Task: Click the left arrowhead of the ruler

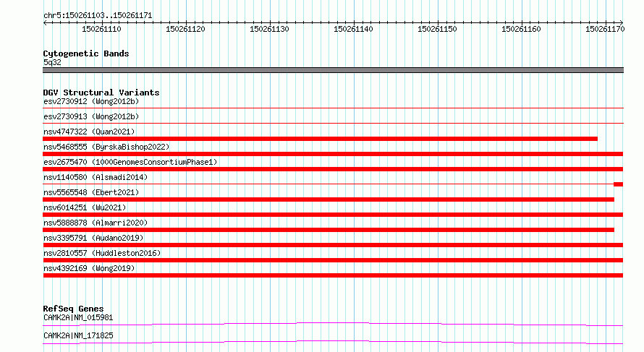Action: pyautogui.click(x=45, y=22)
